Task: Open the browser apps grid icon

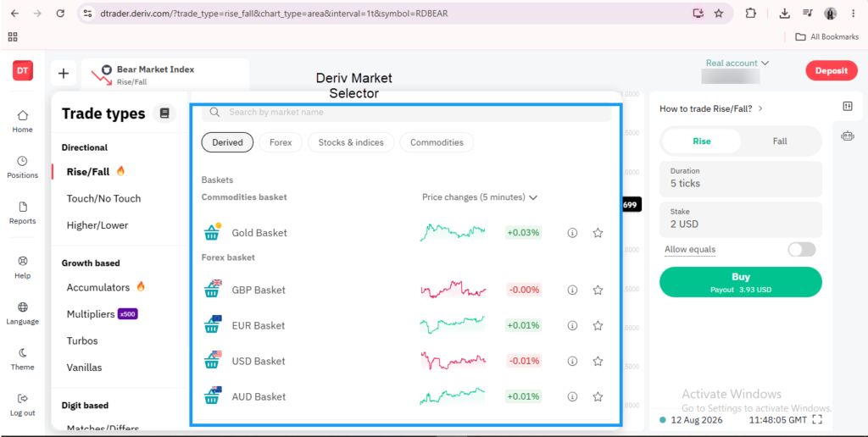Action: 13,37
